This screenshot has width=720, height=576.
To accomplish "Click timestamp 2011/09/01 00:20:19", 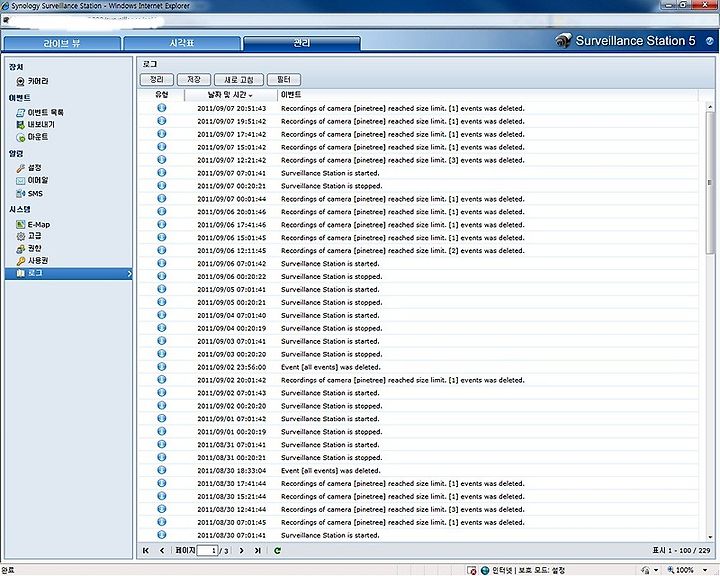I will 231,432.
